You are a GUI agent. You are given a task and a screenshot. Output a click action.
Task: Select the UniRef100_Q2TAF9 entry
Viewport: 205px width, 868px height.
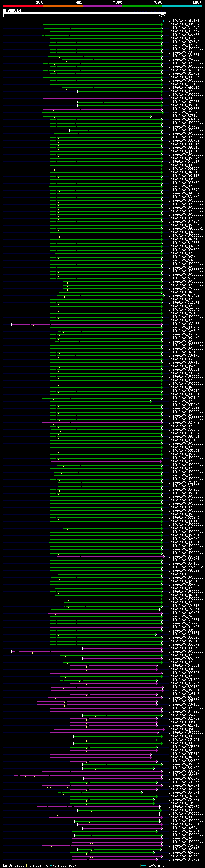pos(184,423)
